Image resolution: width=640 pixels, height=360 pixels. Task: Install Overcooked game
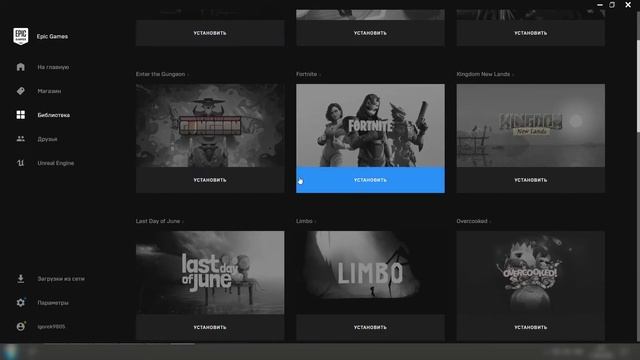click(x=531, y=327)
